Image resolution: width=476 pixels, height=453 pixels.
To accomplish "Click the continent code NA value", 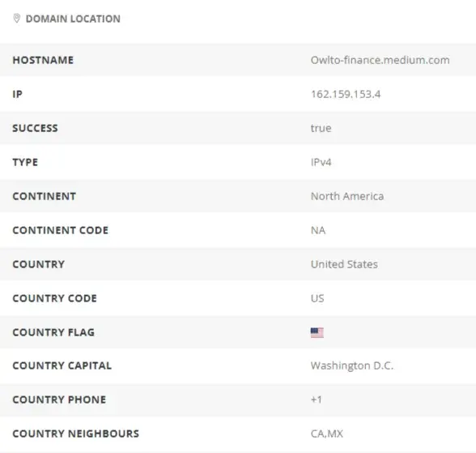I will point(318,230).
